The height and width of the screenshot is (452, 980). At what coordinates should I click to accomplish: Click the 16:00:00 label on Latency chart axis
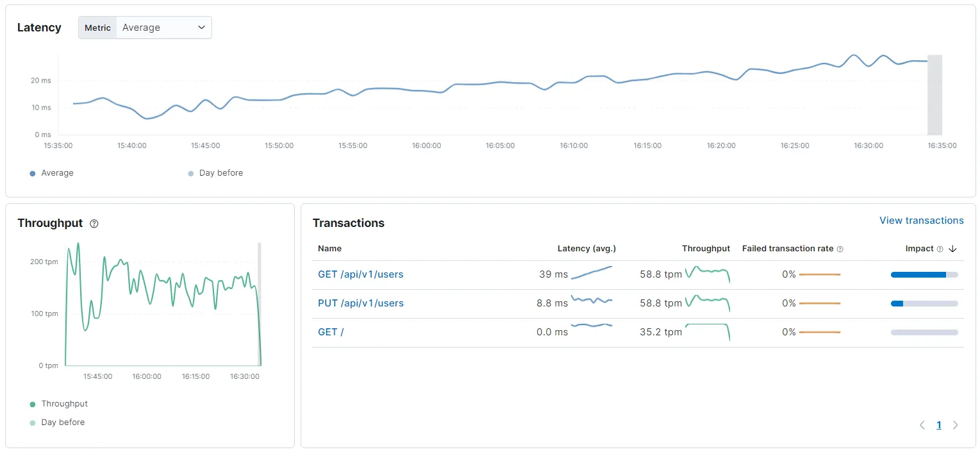tap(426, 146)
